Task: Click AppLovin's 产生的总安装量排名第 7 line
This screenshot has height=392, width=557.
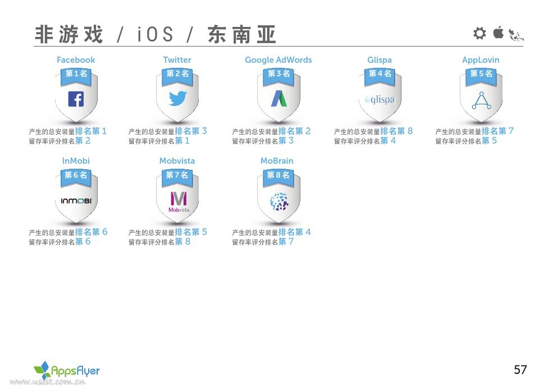Action: [x=474, y=131]
